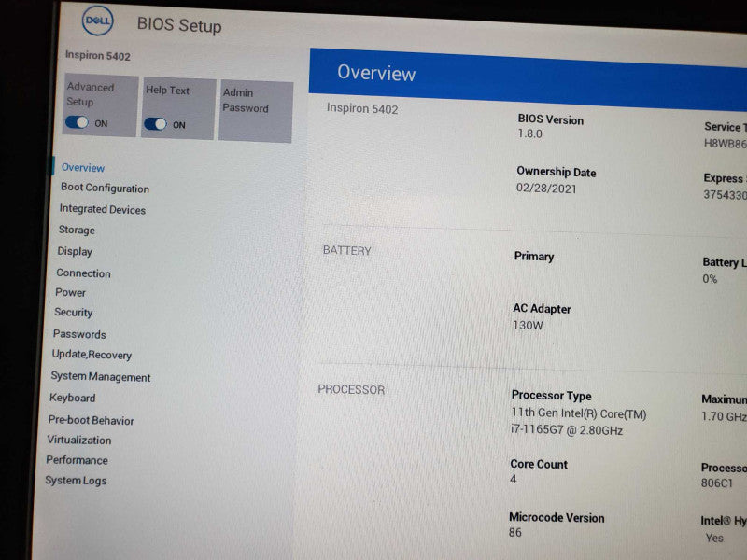The height and width of the screenshot is (560, 747).
Task: Click processor ID value 806C1
Action: tap(716, 483)
